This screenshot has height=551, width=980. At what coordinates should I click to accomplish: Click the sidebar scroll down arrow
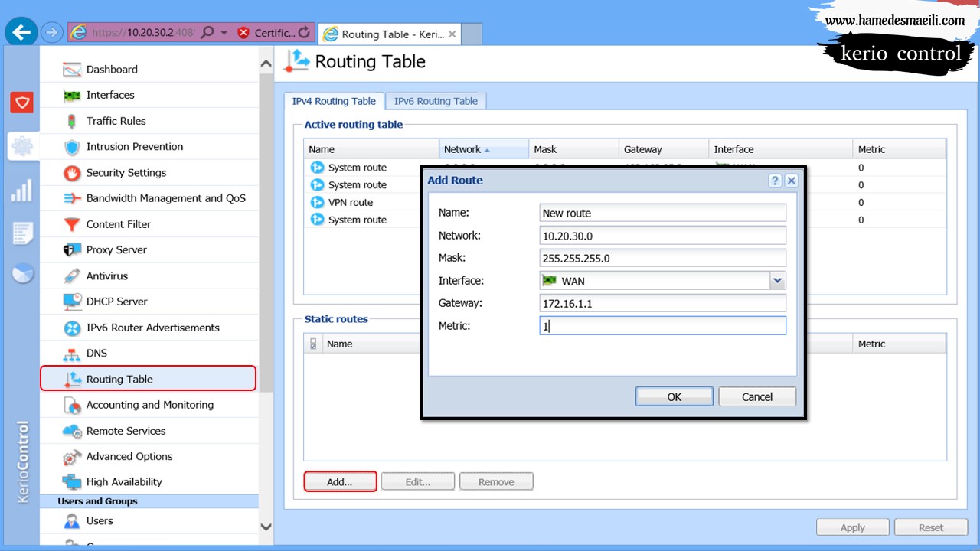tap(266, 527)
